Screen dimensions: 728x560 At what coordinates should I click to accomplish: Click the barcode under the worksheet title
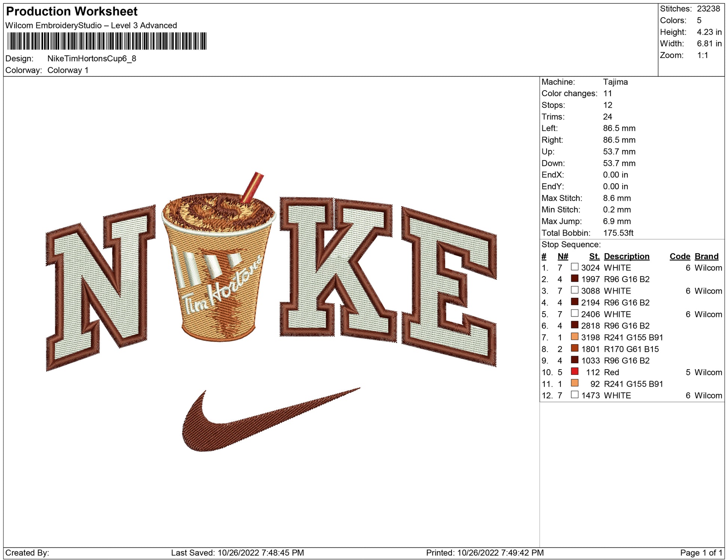(107, 41)
